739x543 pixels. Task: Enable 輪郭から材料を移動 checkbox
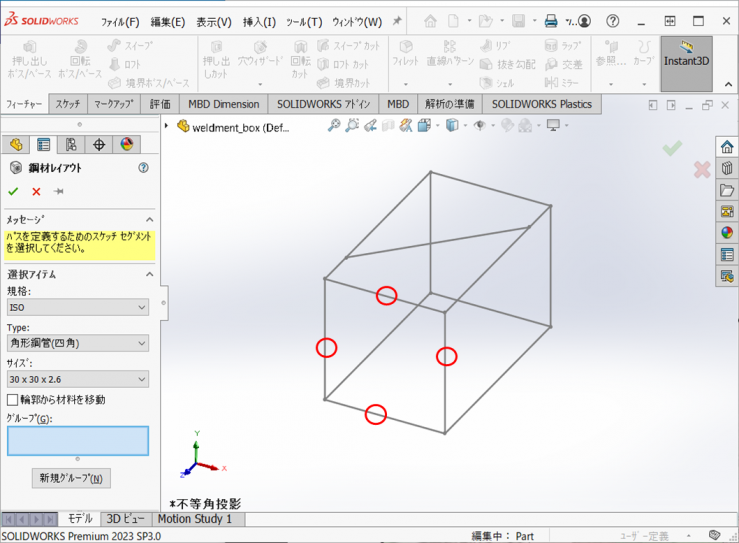pos(13,400)
